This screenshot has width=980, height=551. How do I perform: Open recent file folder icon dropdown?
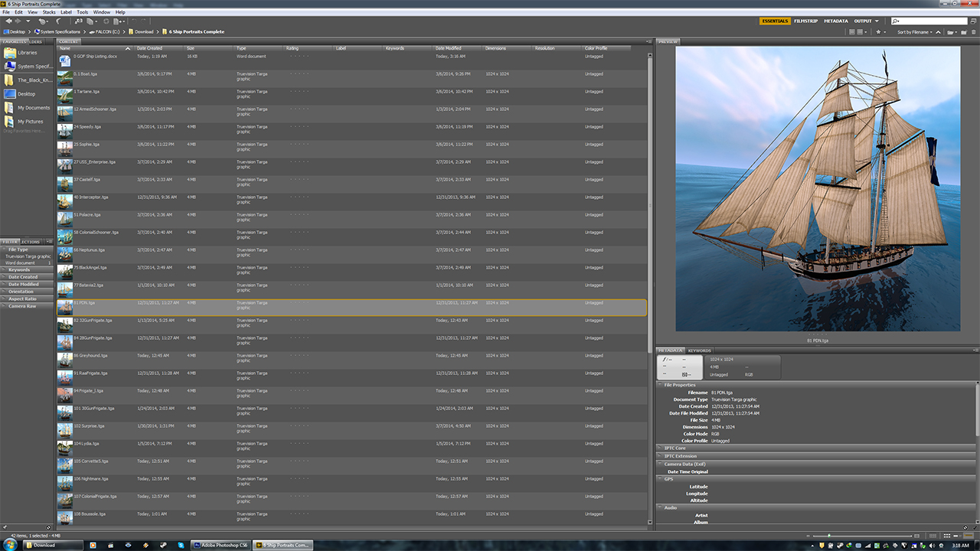point(952,32)
